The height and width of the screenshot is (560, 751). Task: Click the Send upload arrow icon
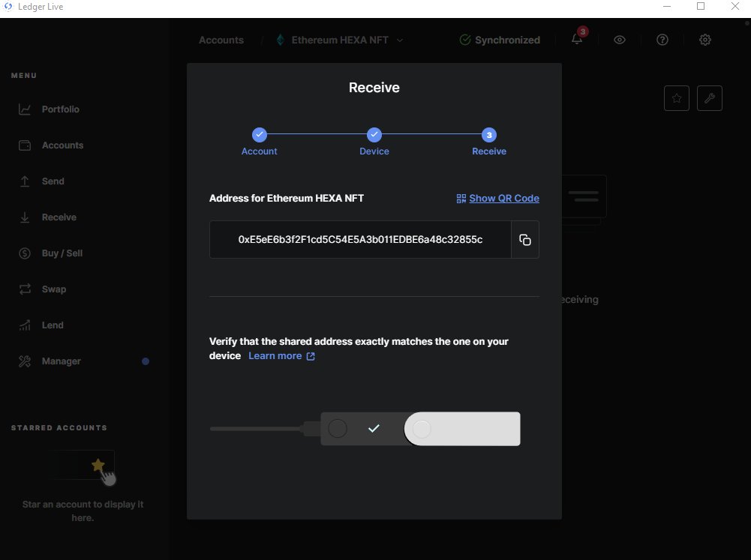[25, 181]
